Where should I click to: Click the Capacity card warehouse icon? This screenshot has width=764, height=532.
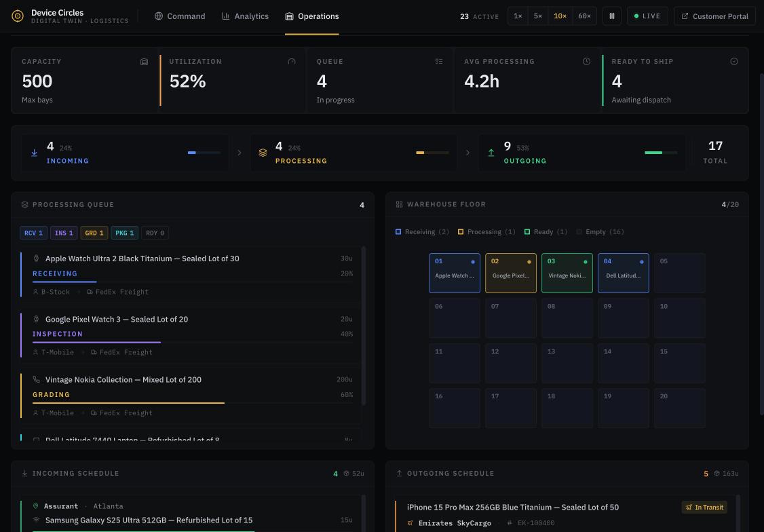pyautogui.click(x=145, y=61)
